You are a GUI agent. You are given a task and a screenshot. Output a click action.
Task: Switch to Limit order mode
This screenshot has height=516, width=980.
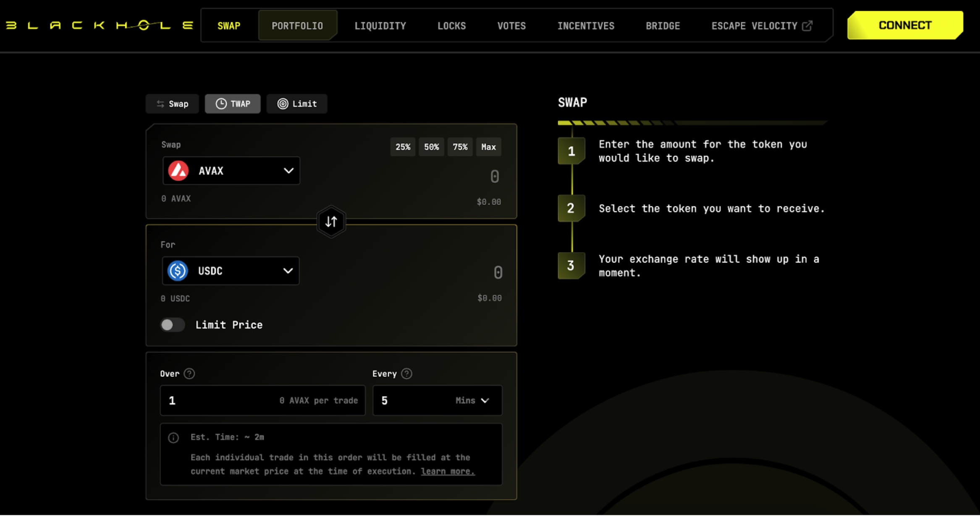point(297,103)
